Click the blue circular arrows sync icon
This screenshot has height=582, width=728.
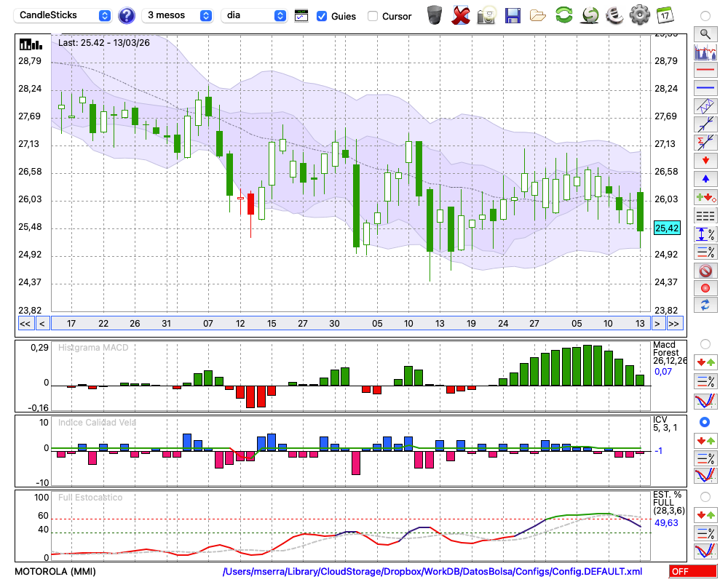(x=705, y=305)
